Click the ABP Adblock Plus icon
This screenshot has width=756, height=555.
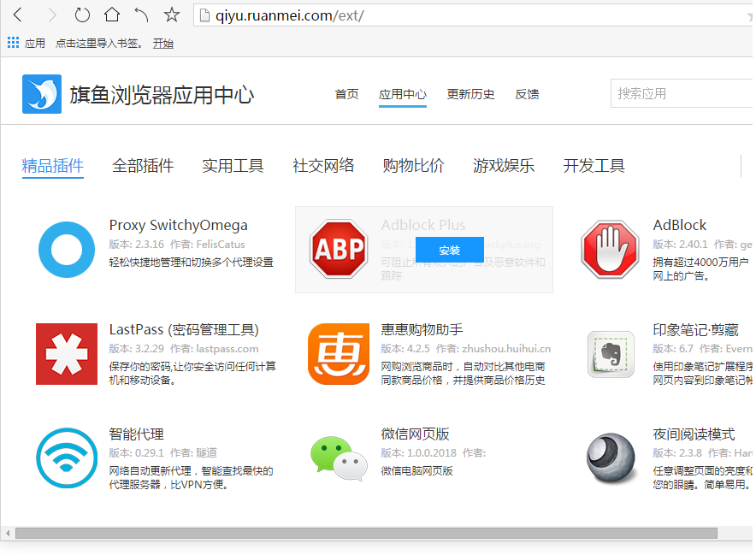[x=339, y=250]
